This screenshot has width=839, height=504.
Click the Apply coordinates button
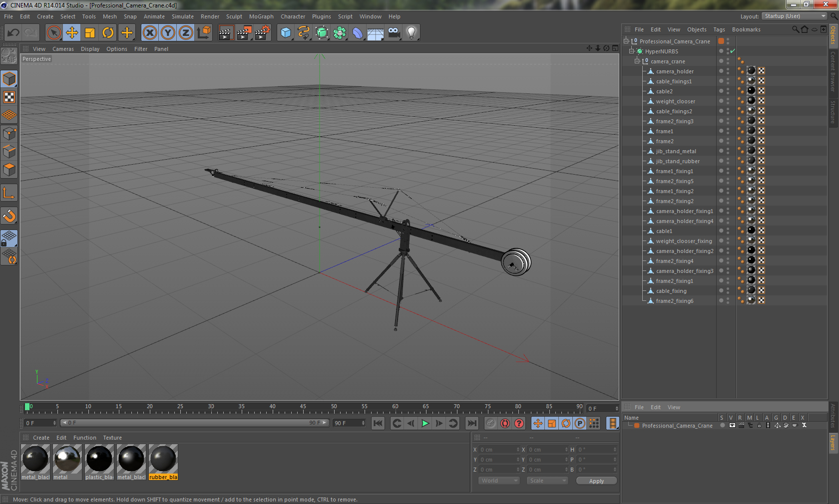point(596,481)
